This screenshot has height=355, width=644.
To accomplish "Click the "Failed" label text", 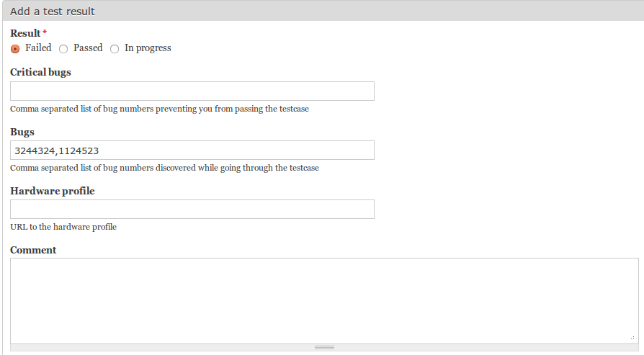I will click(x=38, y=48).
